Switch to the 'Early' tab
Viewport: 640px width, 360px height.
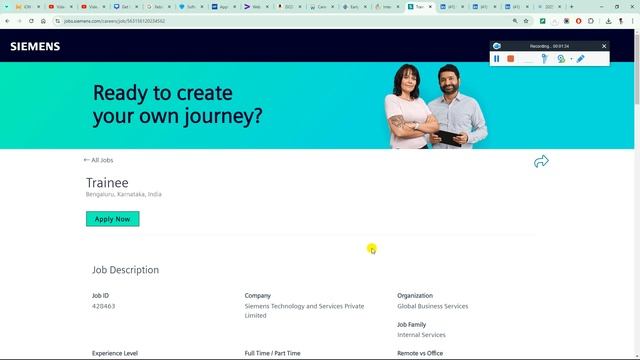click(x=354, y=7)
